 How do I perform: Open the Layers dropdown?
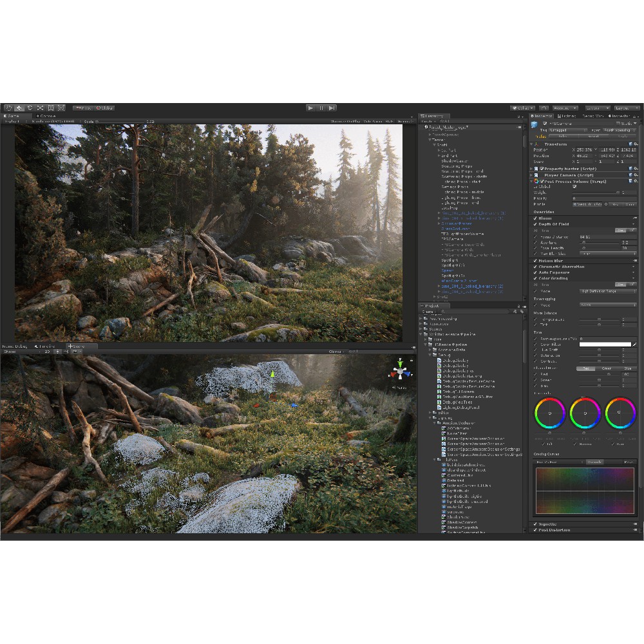pyautogui.click(x=597, y=108)
